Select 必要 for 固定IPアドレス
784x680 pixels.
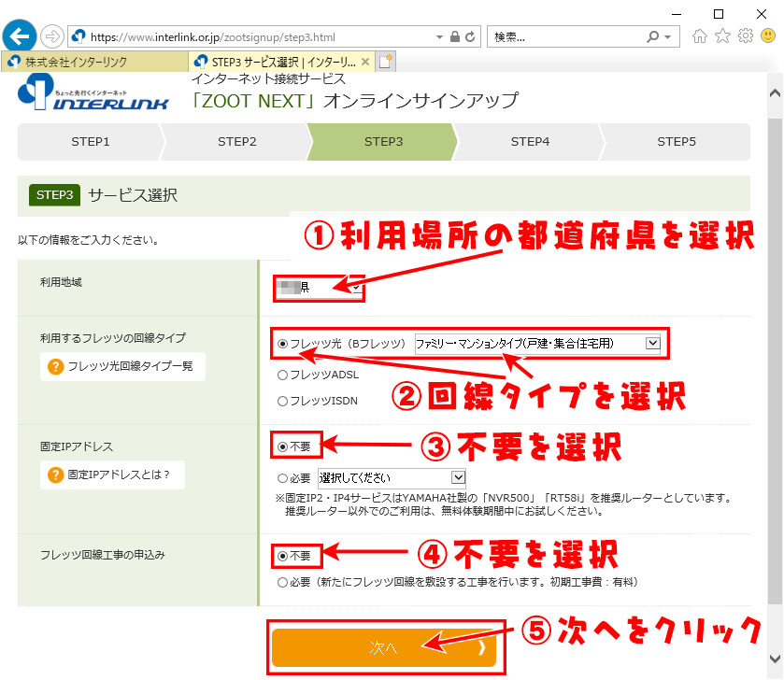pyautogui.click(x=282, y=478)
